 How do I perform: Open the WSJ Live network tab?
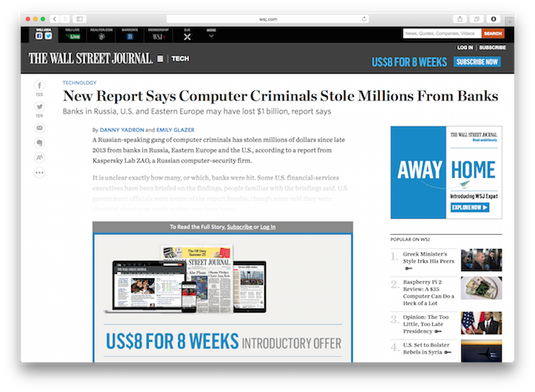[74, 34]
